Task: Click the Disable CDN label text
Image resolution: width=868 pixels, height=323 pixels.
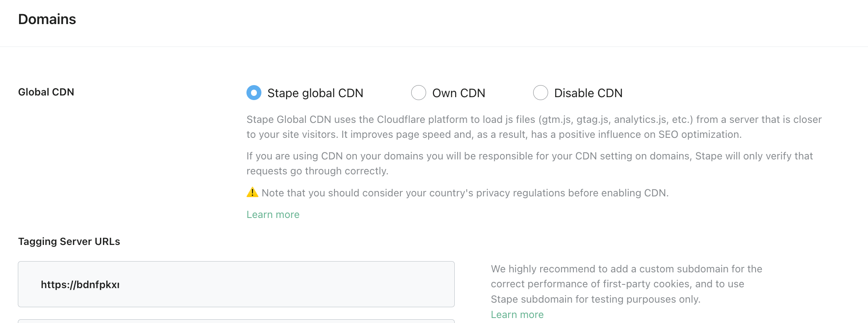Action: (588, 93)
